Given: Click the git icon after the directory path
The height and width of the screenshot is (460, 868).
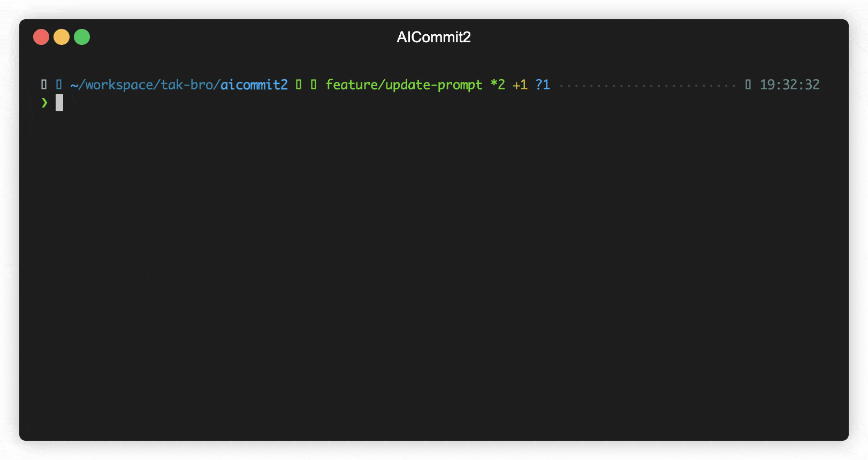Looking at the screenshot, I should [298, 84].
